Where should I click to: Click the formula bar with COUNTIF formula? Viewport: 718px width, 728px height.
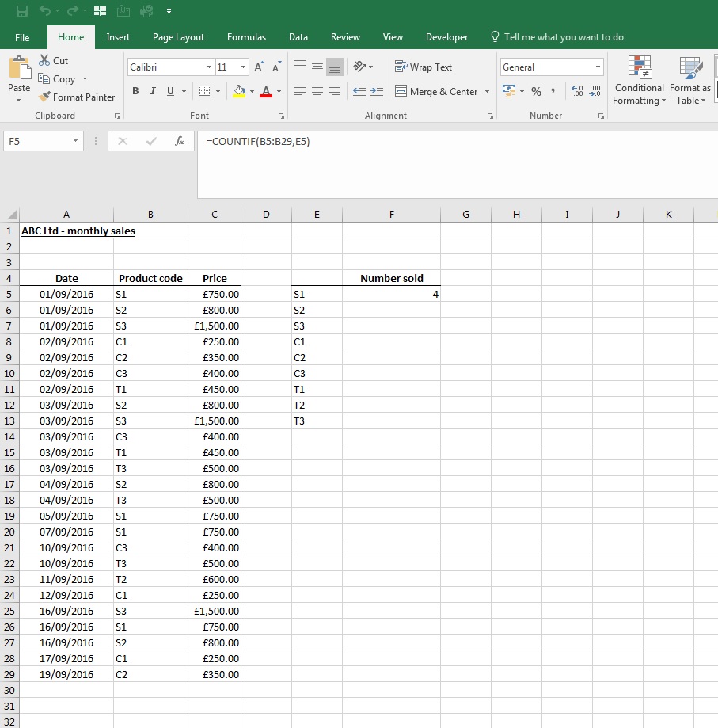click(458, 165)
